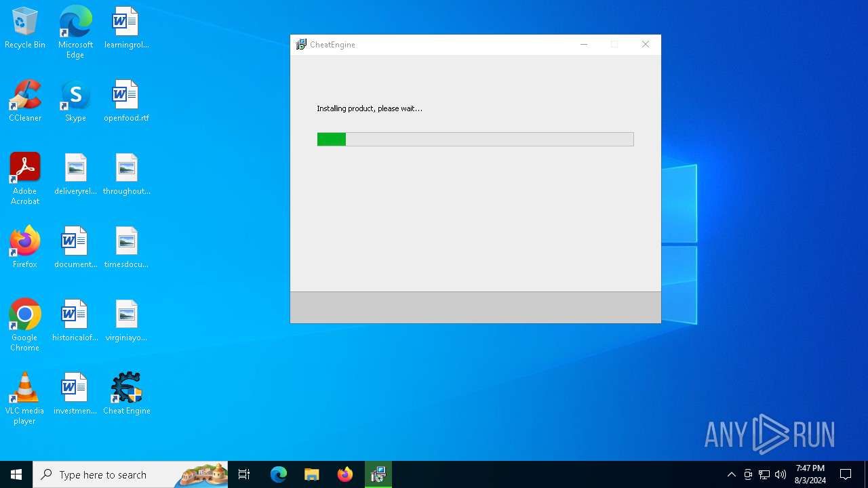Screen dimensions: 868x488
Task: Select the investmen... Word file icon
Action: [75, 394]
